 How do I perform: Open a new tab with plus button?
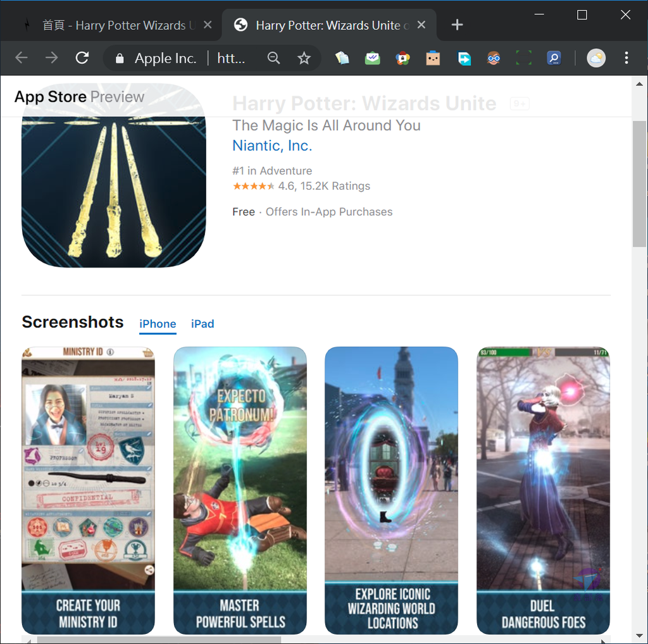pos(457,25)
